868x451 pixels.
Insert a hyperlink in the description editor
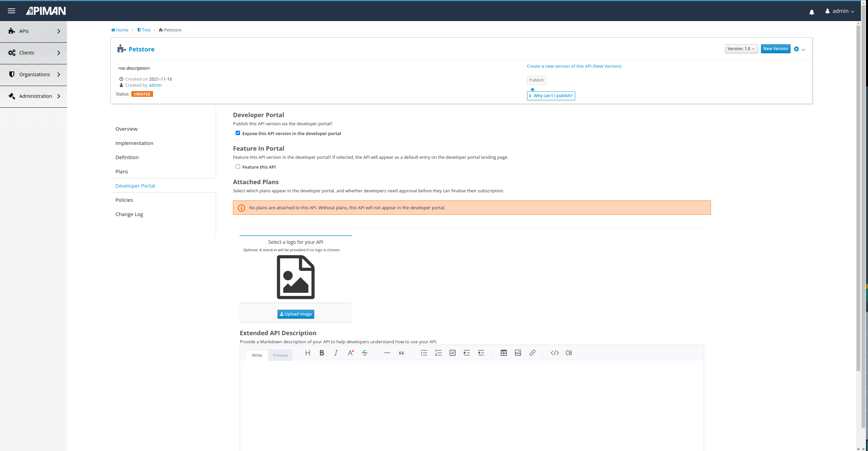tap(532, 353)
